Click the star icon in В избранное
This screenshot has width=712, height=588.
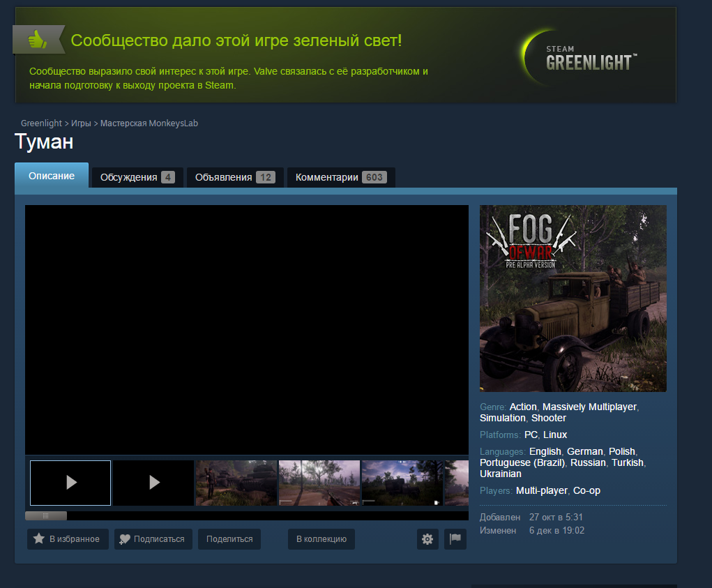39,538
